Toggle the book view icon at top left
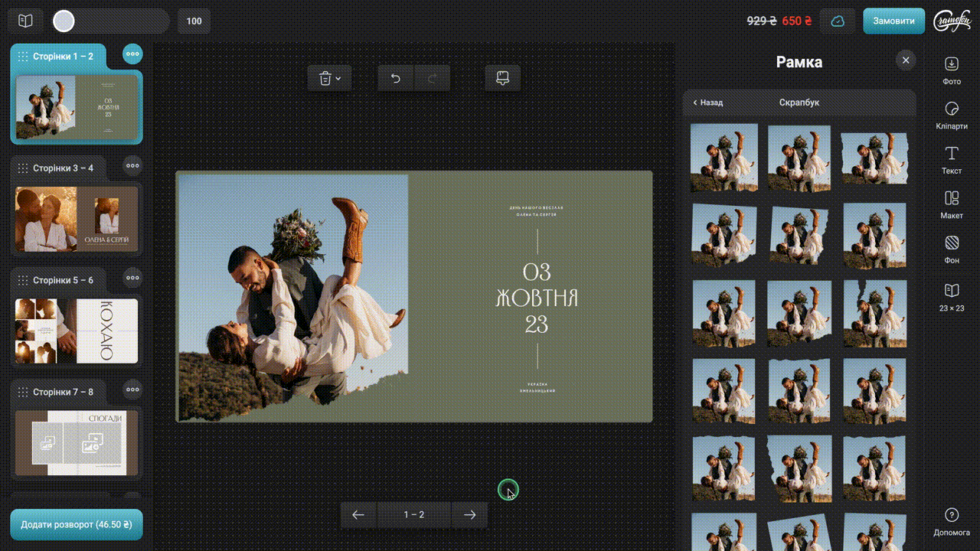 pyautogui.click(x=26, y=21)
